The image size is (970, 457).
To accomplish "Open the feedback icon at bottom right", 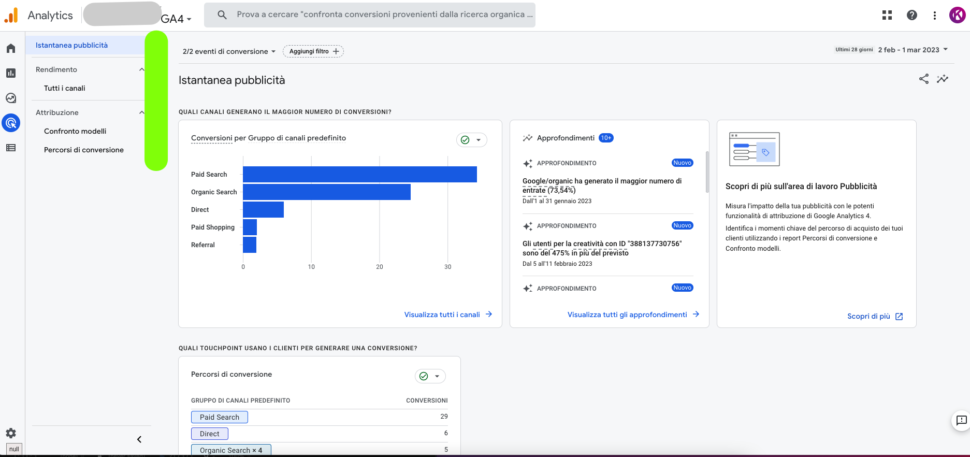I will pos(961,421).
